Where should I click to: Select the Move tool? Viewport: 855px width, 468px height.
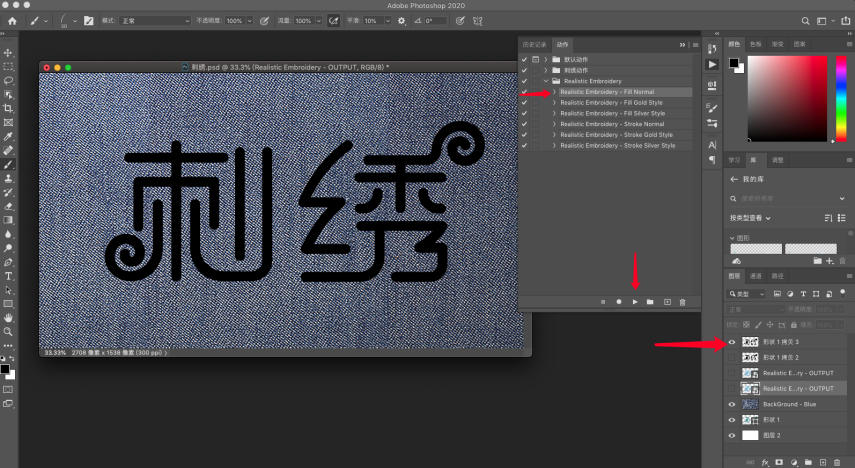[x=8, y=53]
